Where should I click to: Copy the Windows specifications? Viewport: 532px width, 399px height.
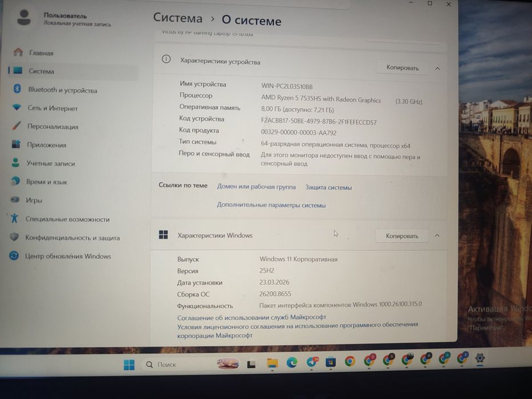402,236
